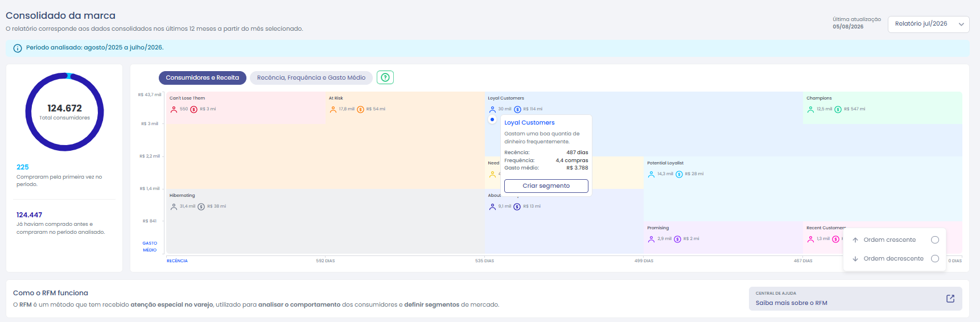
Task: Click the 225 first-time buyers number
Action: (23, 167)
